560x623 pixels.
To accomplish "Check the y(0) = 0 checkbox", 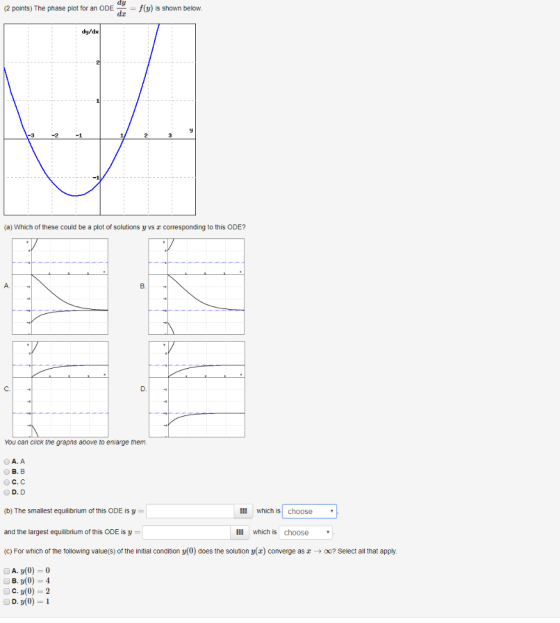I will pyautogui.click(x=7, y=571).
